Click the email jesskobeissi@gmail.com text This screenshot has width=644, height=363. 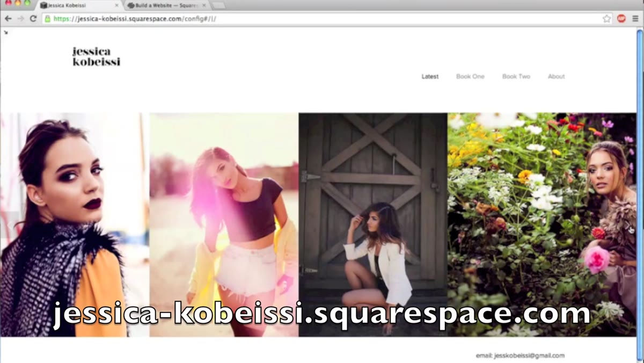[x=520, y=355]
